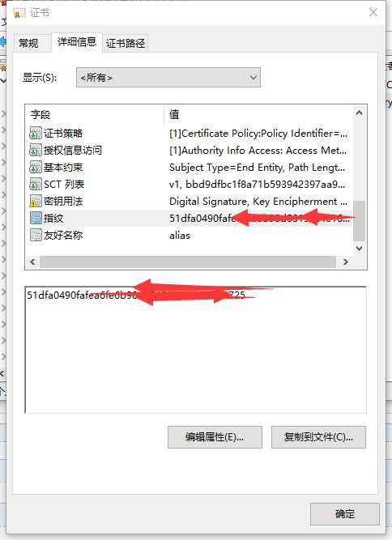This screenshot has width=392, height=540.
Task: Select the 指纹 field icon
Action: point(36,218)
